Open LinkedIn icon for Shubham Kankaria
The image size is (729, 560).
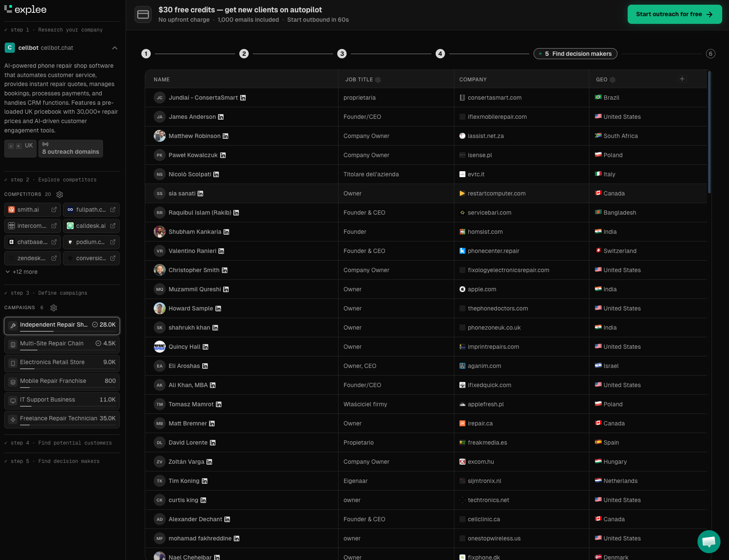[x=227, y=232]
